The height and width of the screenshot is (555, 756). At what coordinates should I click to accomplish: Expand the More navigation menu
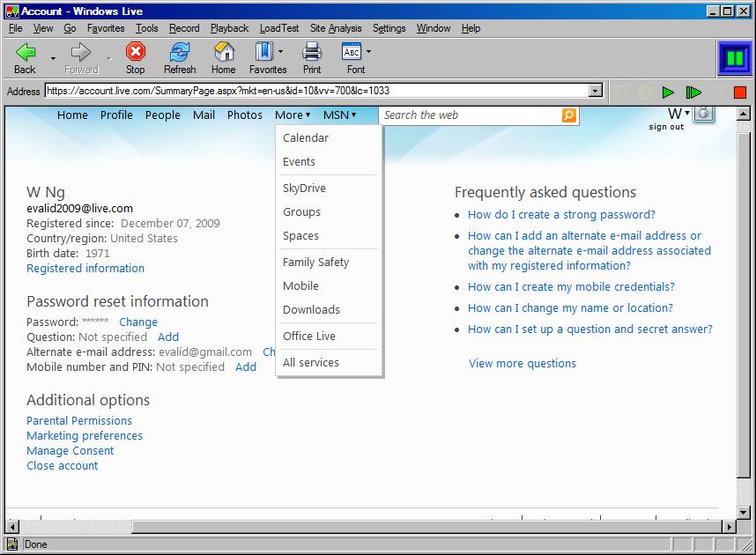coord(292,115)
